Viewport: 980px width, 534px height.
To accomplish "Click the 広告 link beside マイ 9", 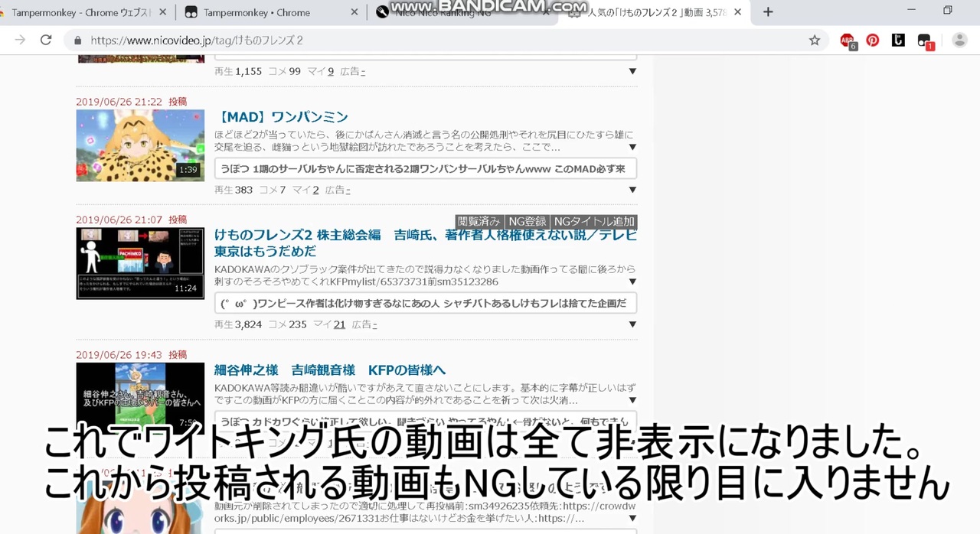I will pyautogui.click(x=353, y=71).
